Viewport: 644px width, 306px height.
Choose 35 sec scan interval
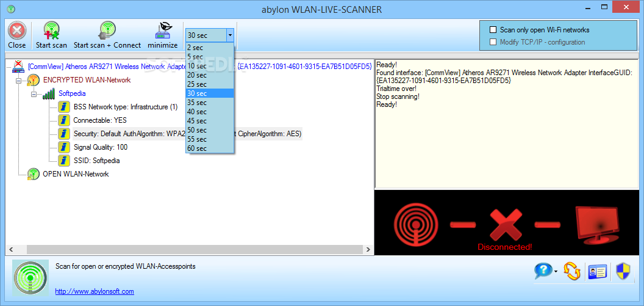210,103
